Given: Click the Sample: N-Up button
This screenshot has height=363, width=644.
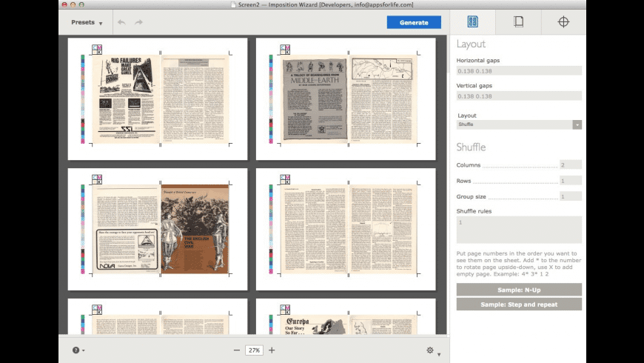Looking at the screenshot, I should point(519,290).
